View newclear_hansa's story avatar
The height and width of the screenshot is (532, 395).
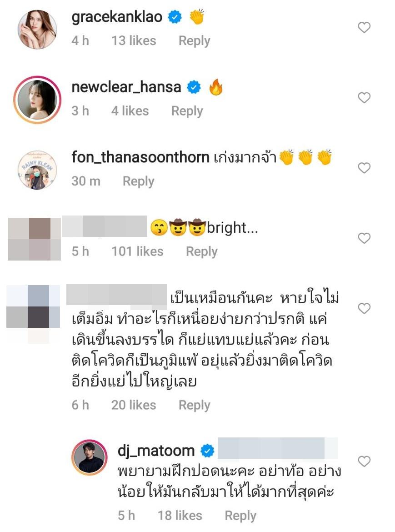pos(37,100)
